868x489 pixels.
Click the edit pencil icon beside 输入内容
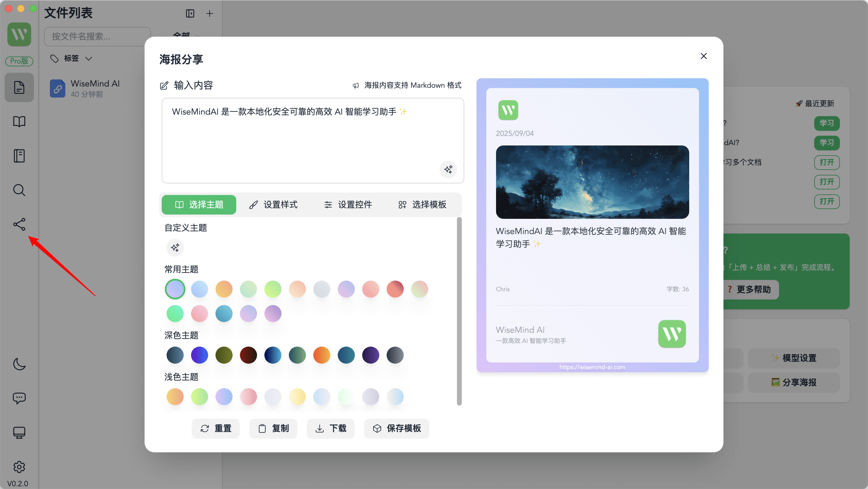[164, 86]
